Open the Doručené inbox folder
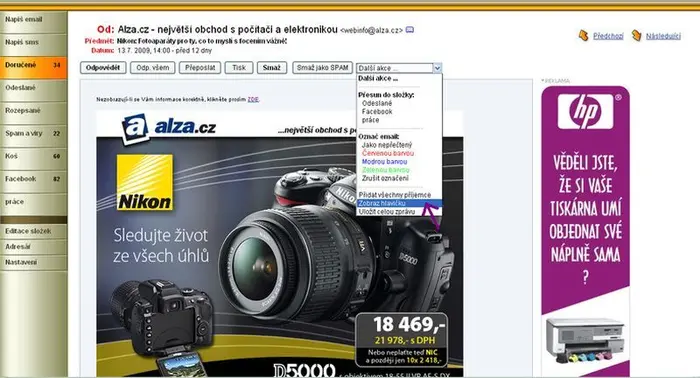The image size is (700, 378). coord(33,65)
